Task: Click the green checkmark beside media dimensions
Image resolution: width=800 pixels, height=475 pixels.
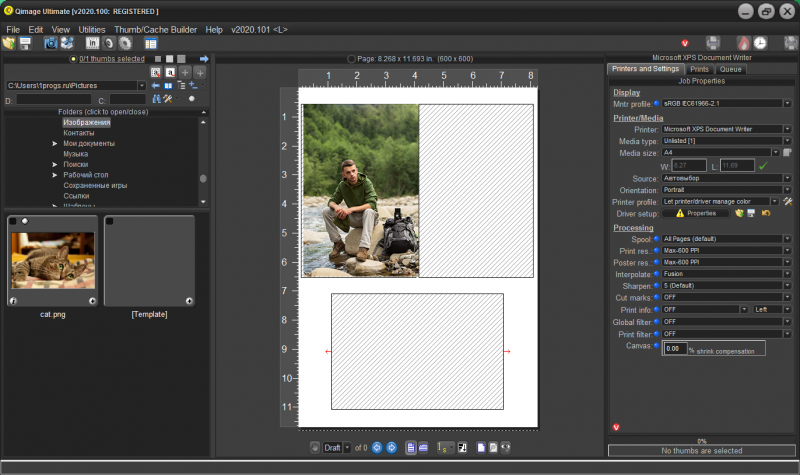Action: (x=763, y=165)
